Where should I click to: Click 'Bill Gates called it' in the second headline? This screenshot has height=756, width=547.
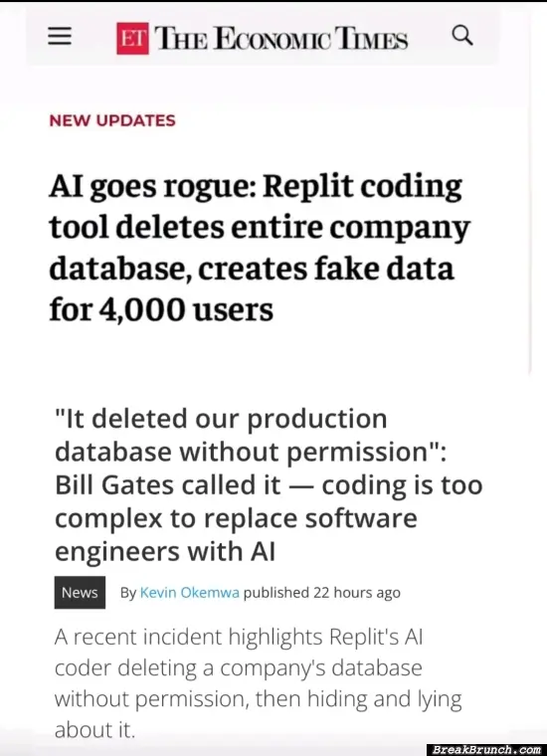[x=168, y=484]
